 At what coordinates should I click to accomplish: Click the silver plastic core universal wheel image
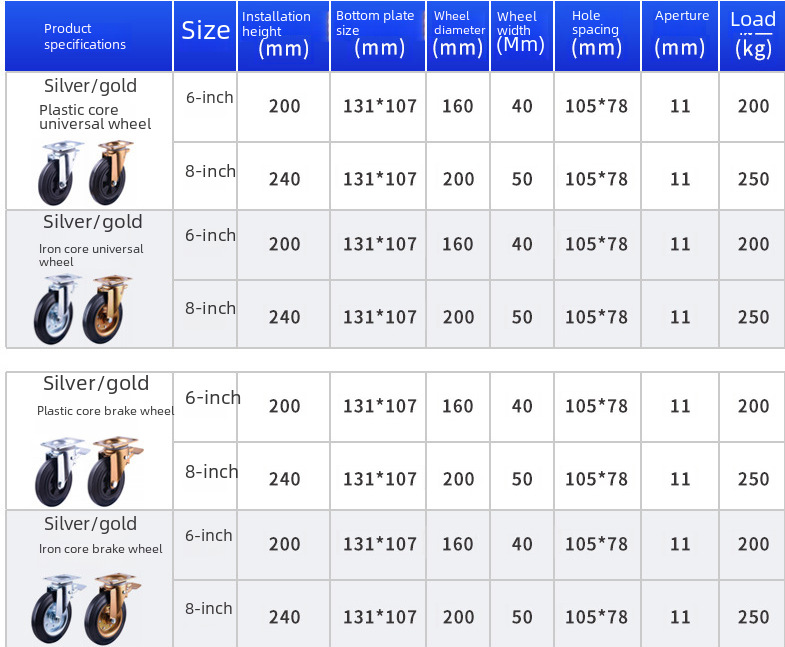pos(59,173)
